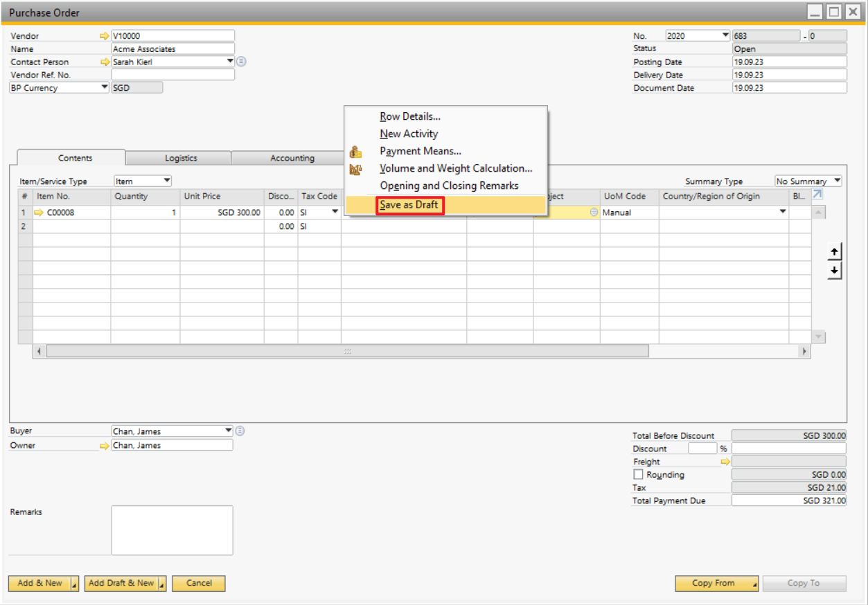Screen dimensions: 868x605
Task: Open the BP Currency dropdown
Action: (105, 88)
